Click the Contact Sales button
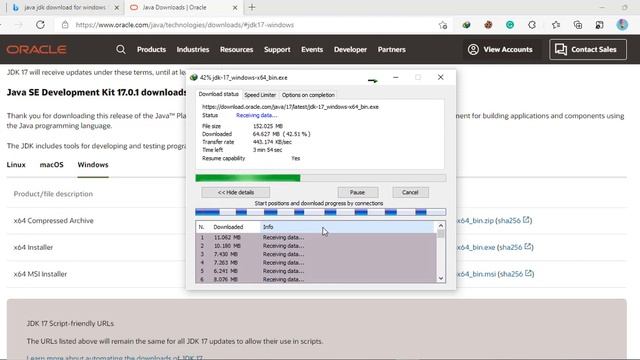 pos(588,49)
